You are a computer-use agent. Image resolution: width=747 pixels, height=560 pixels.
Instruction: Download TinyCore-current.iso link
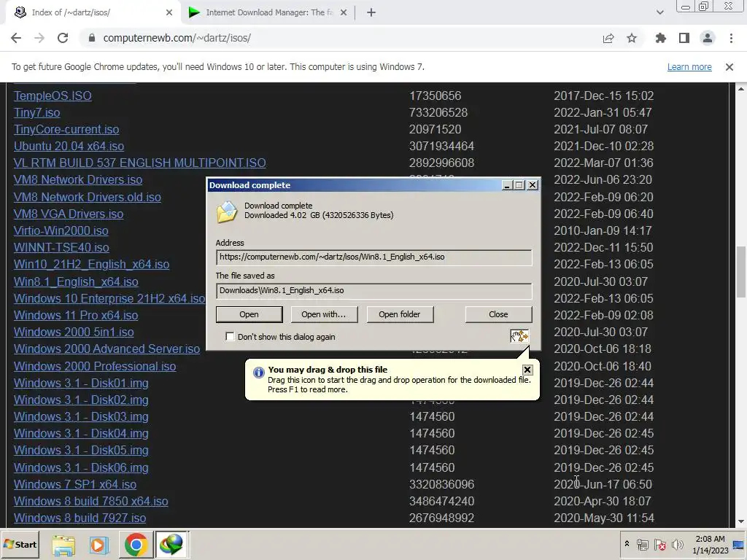click(66, 130)
